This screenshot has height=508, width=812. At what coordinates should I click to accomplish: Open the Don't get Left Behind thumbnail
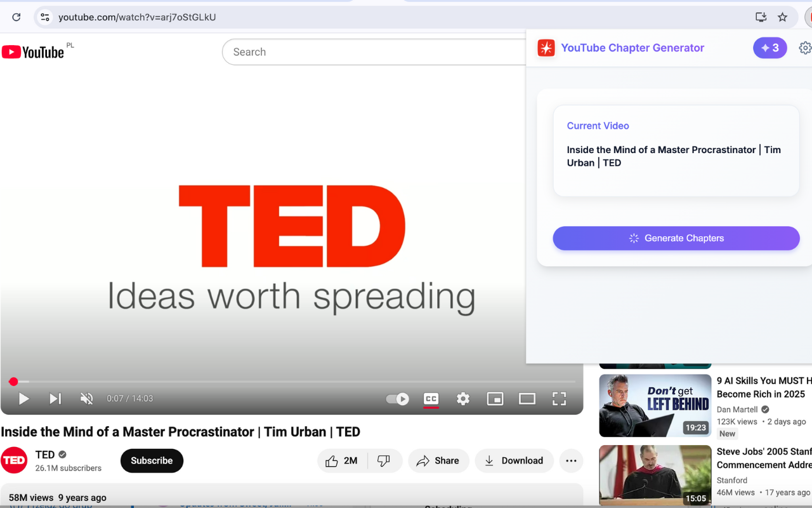pos(655,406)
